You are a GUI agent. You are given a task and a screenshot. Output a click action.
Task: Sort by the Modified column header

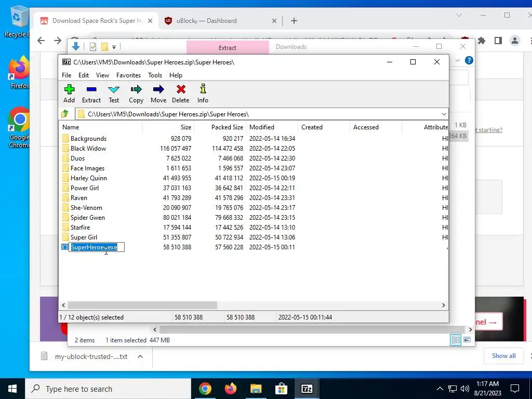pyautogui.click(x=272, y=127)
